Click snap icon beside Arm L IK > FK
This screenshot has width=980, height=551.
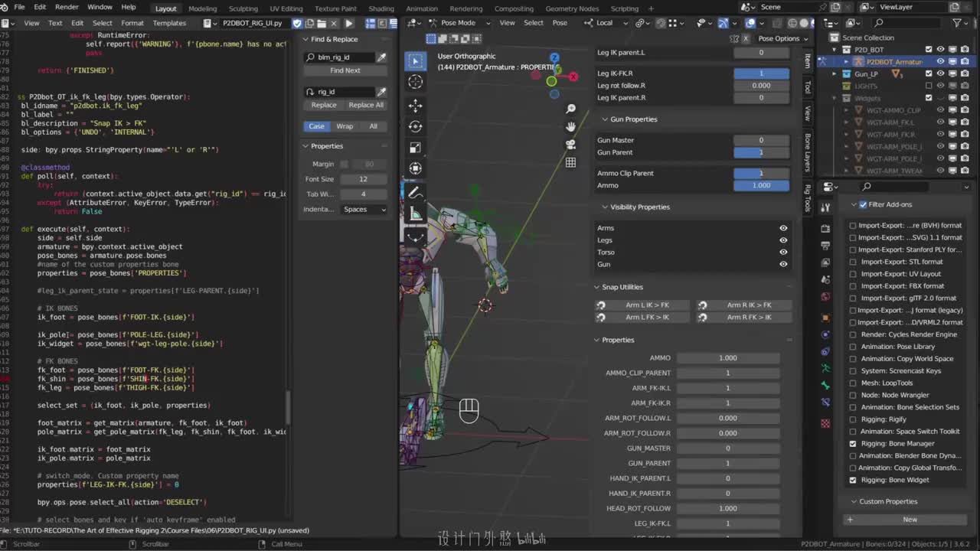click(x=601, y=305)
